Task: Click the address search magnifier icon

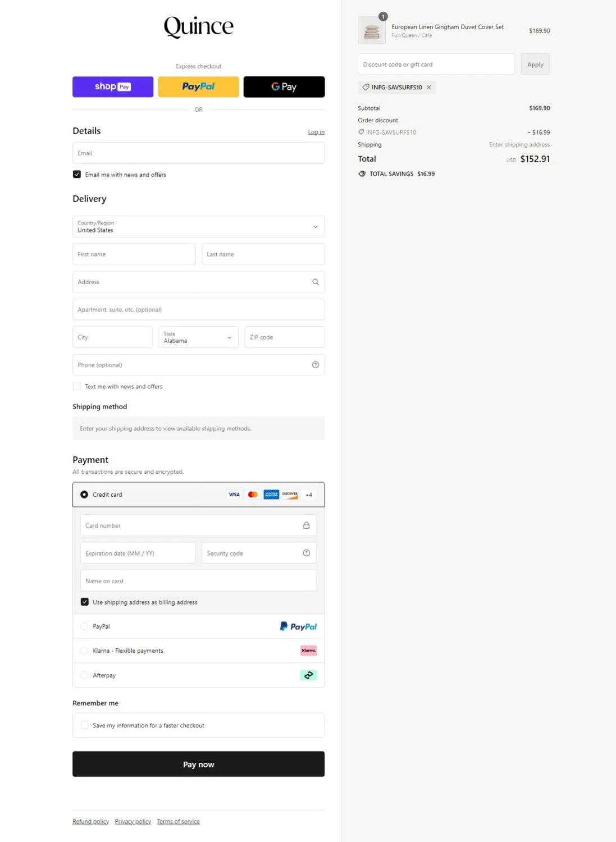Action: [316, 282]
